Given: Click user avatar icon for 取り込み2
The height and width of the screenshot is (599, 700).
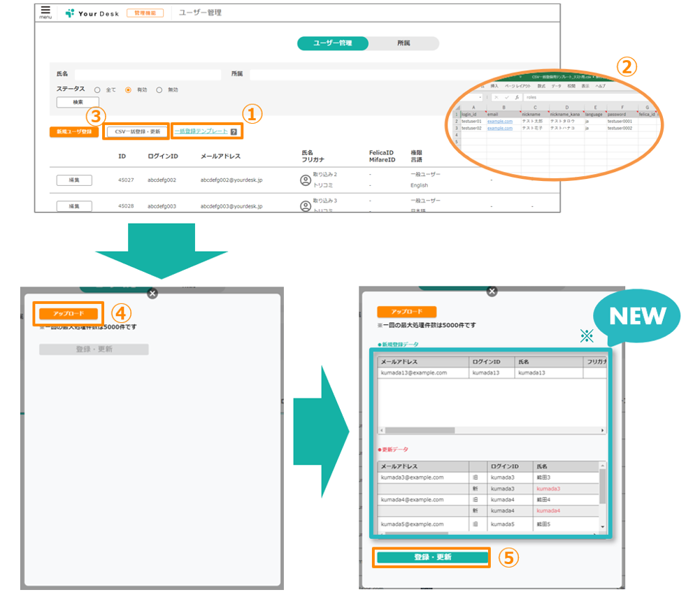Looking at the screenshot, I should [306, 180].
